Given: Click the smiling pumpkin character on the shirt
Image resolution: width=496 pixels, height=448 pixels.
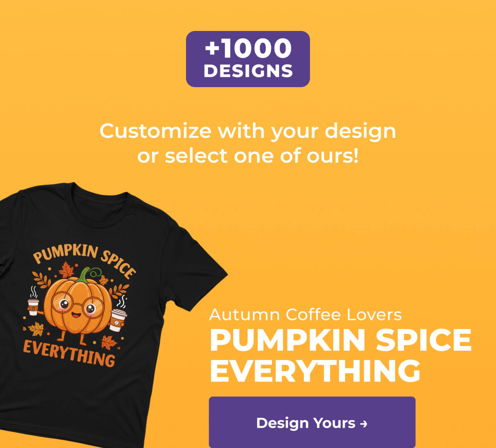Looking at the screenshot, I should (x=79, y=306).
